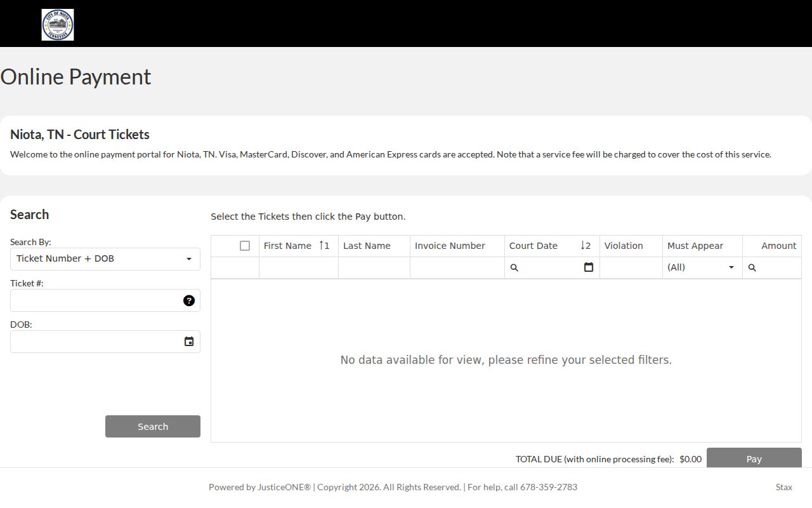Click the Invoice Number filter box

457,267
